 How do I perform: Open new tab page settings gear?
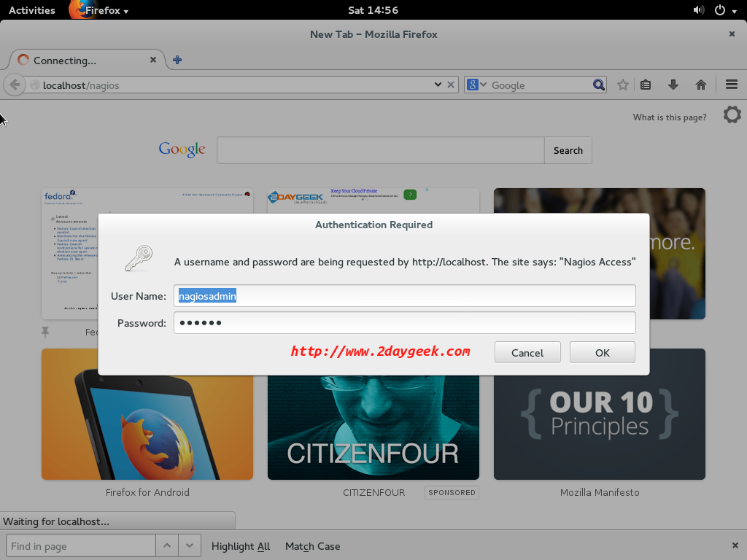pos(732,114)
